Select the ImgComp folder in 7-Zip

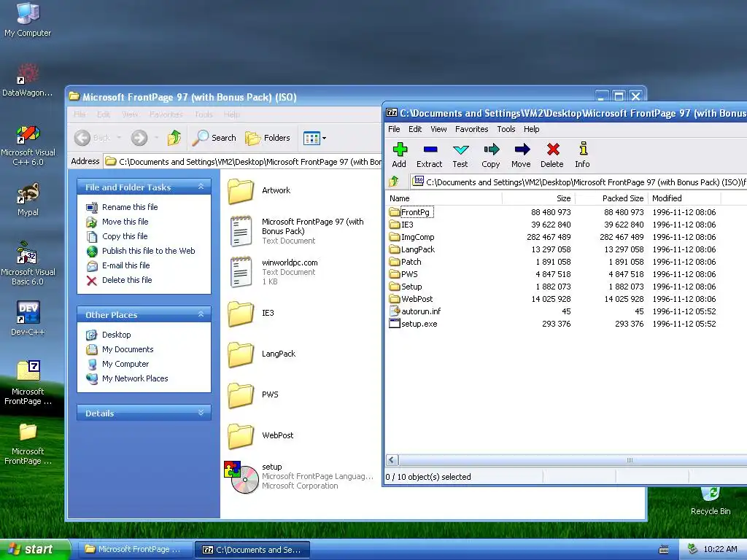click(412, 237)
